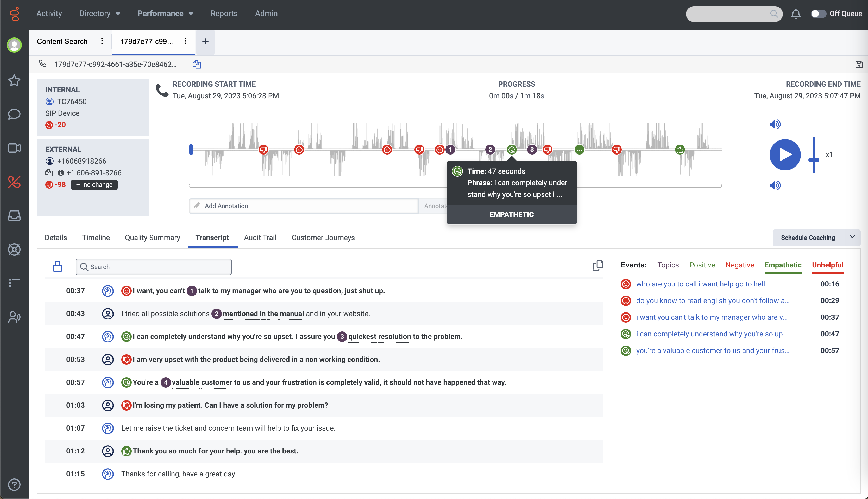Toggle the Off Queue switch

(x=818, y=14)
